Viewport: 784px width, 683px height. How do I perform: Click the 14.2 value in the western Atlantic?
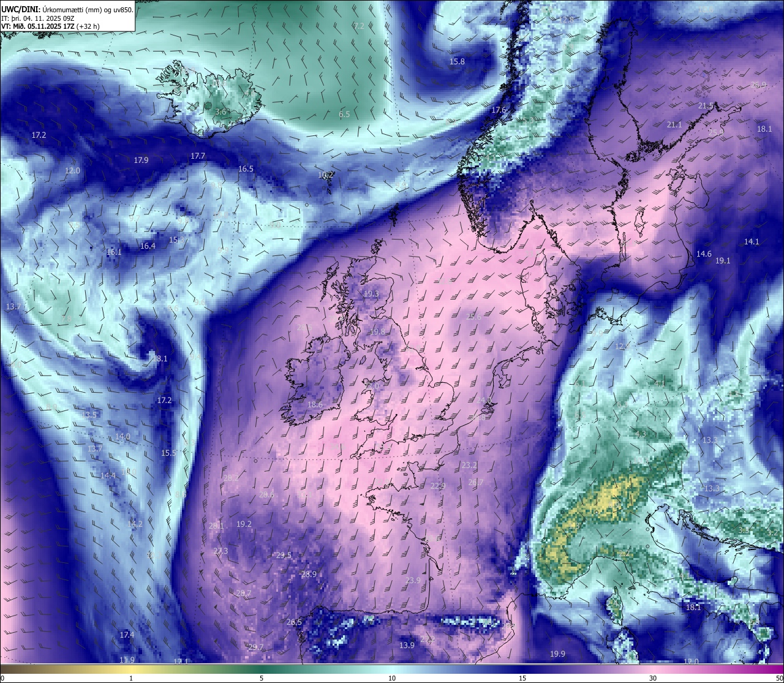[135, 524]
